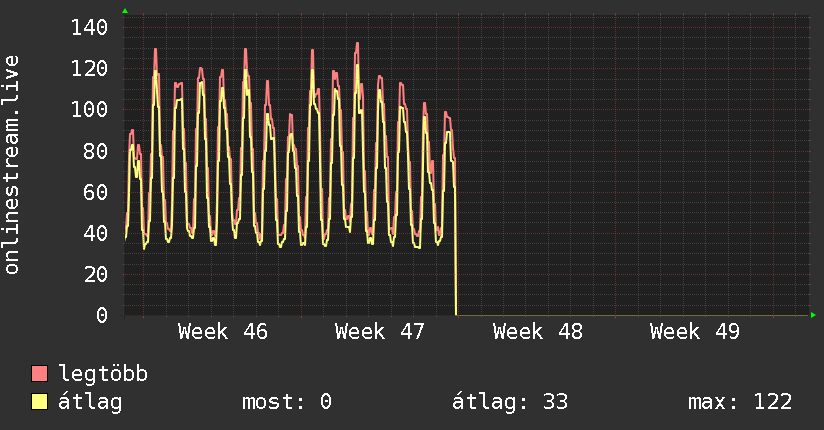This screenshot has height=430, width=824.
Task: Click the 20 y-axis value
Action: click(x=96, y=274)
